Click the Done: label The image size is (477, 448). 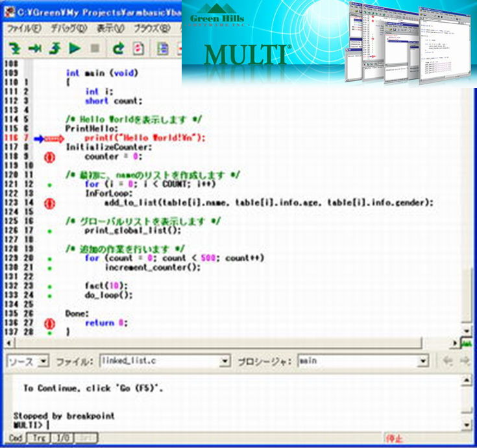(77, 313)
